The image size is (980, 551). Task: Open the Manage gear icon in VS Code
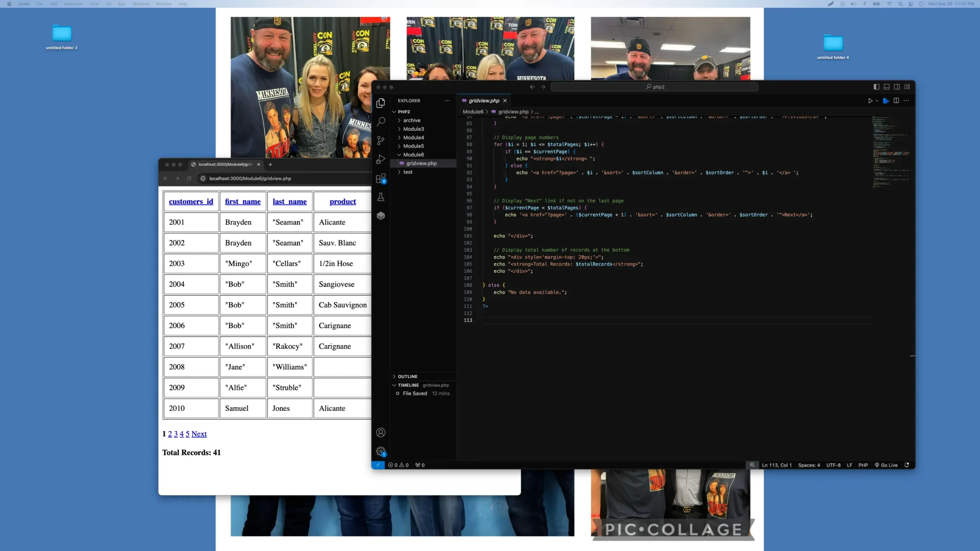(x=381, y=452)
